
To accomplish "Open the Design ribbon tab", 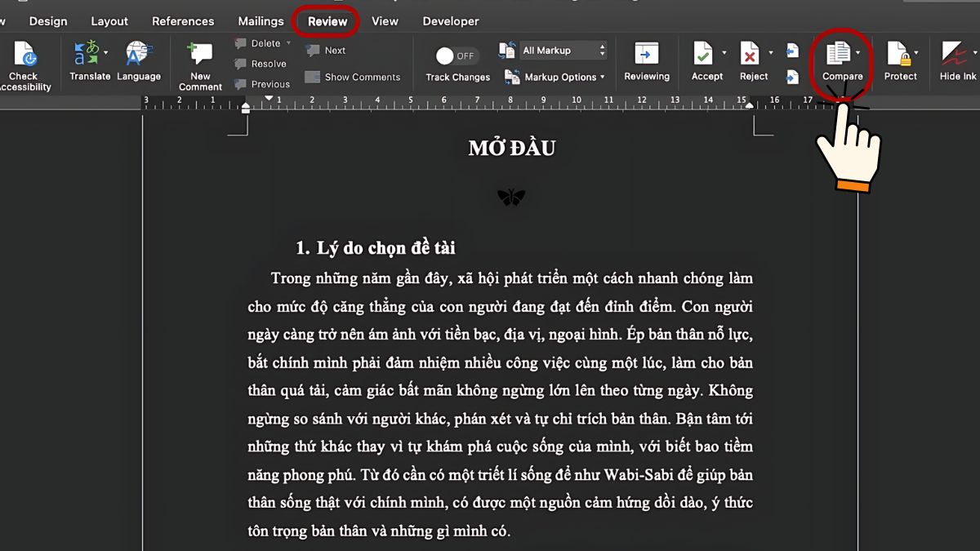I will (48, 21).
